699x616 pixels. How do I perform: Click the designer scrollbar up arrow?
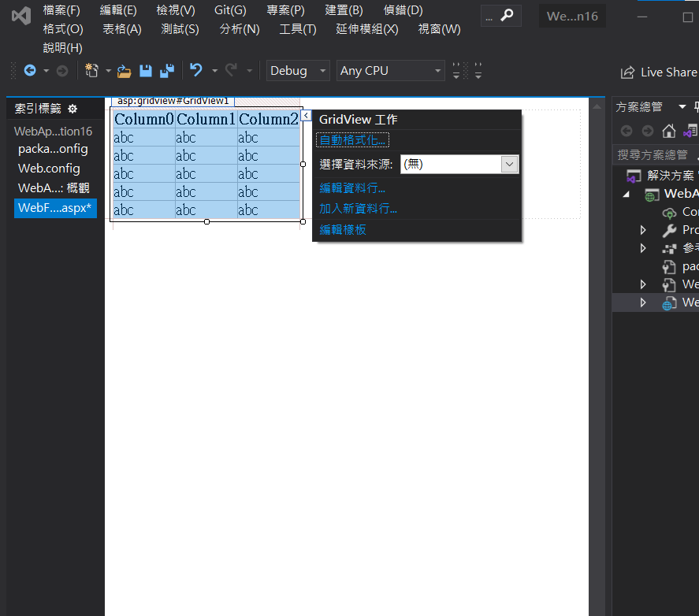[x=597, y=106]
